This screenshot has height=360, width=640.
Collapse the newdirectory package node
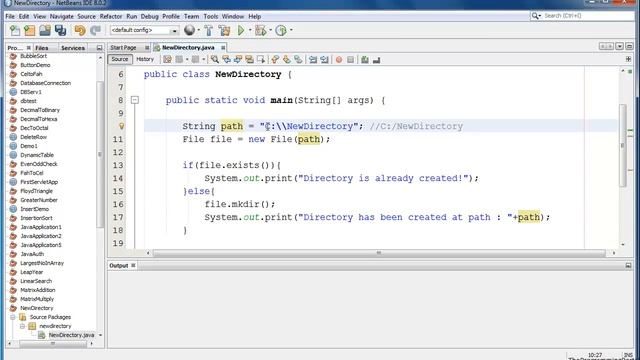tap(22, 326)
